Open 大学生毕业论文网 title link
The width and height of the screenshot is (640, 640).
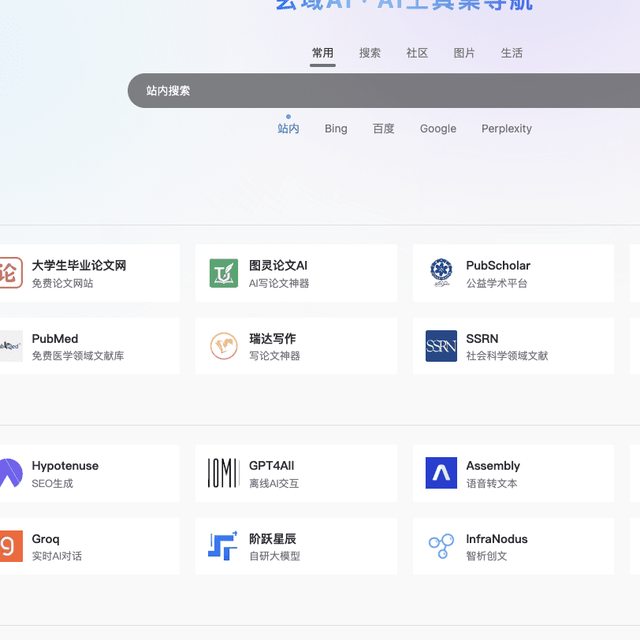tap(79, 266)
